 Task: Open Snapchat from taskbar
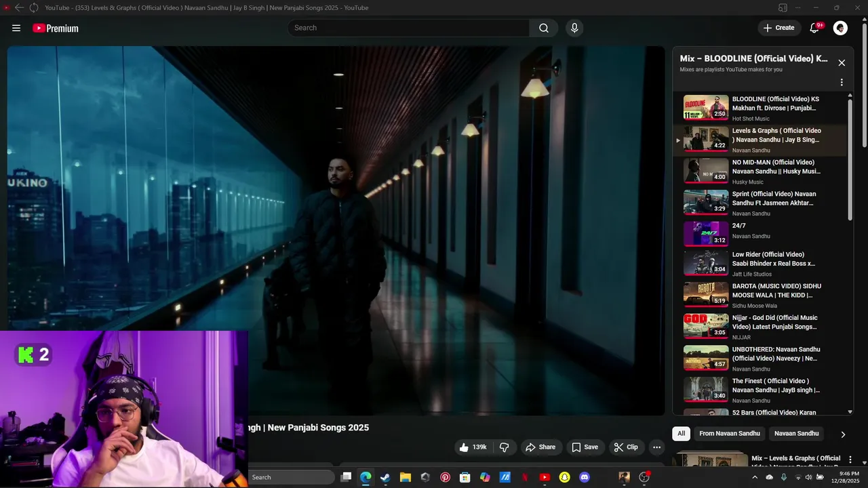(x=565, y=477)
